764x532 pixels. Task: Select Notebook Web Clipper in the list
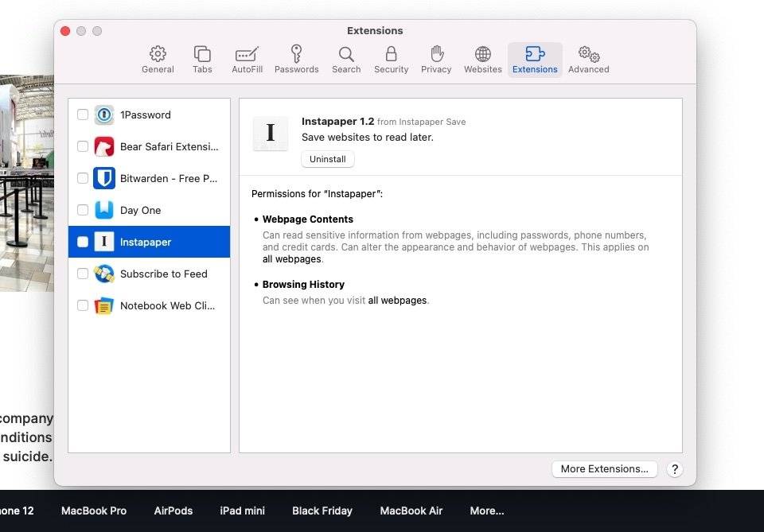[x=167, y=305]
